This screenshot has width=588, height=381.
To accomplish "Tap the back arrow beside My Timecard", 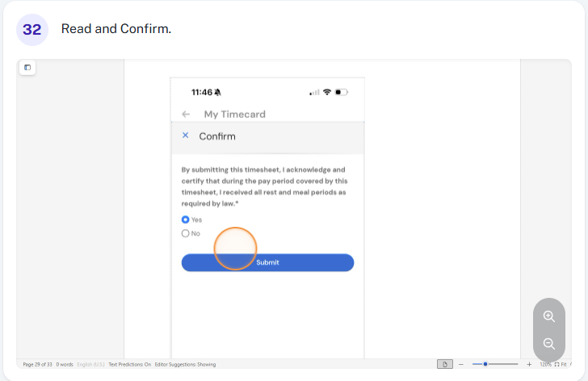I will [186, 115].
